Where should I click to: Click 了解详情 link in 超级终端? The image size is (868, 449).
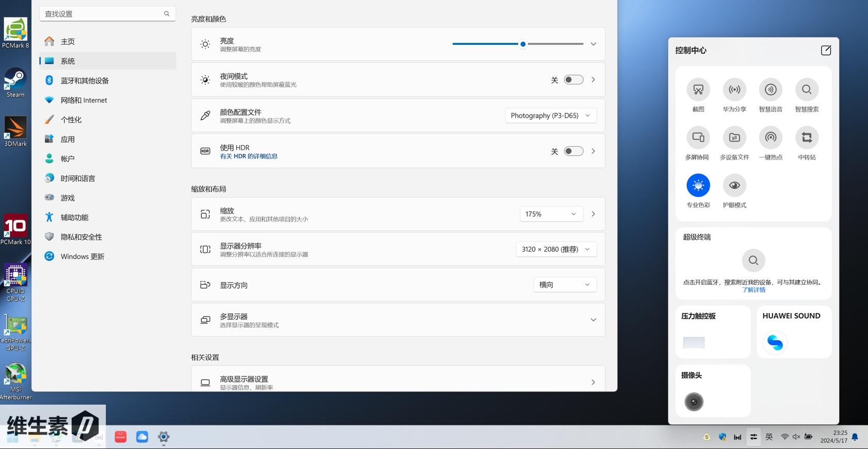753,290
